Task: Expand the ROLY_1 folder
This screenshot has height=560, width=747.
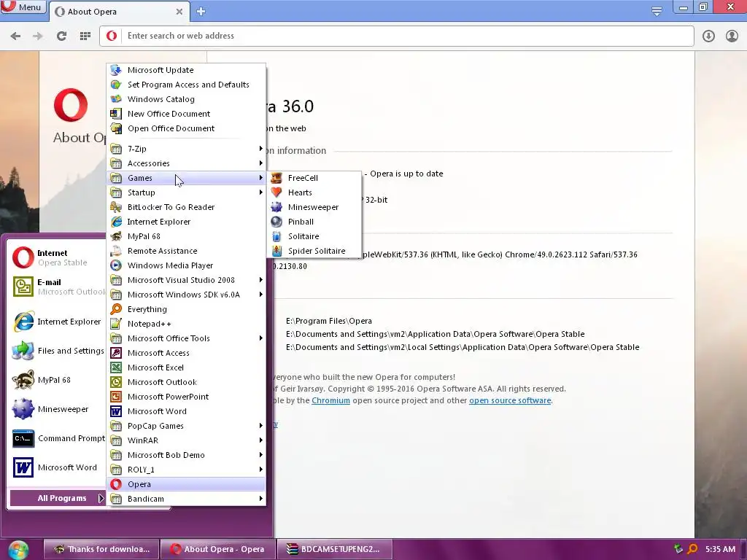Action: (186, 470)
